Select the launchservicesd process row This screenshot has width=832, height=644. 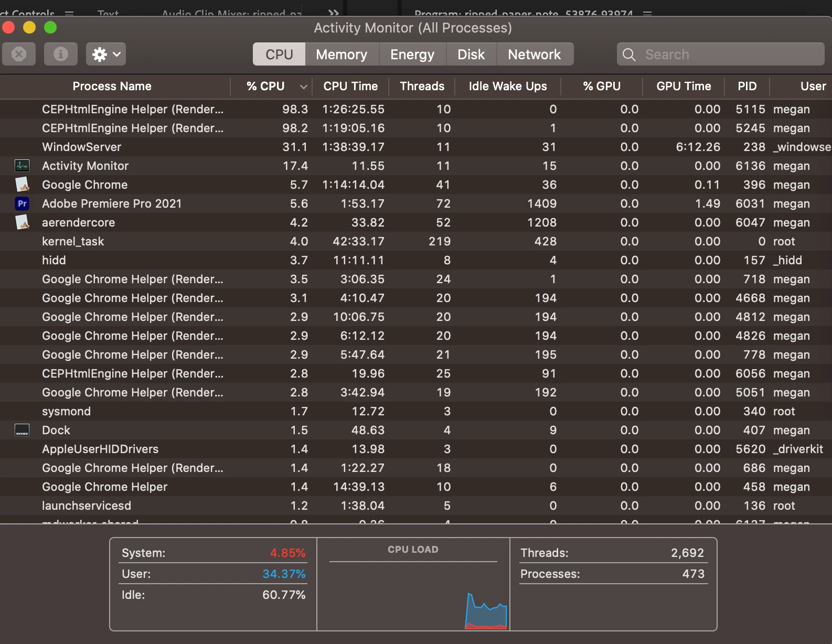coord(416,506)
